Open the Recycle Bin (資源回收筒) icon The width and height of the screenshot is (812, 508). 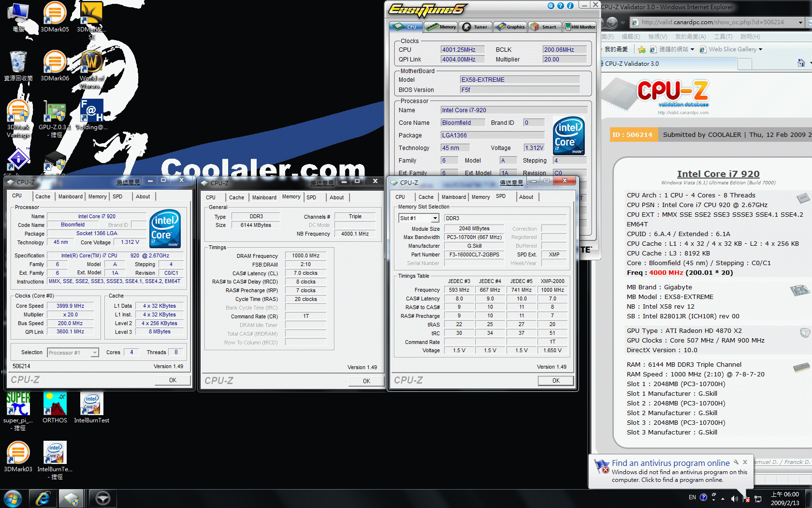click(18, 66)
